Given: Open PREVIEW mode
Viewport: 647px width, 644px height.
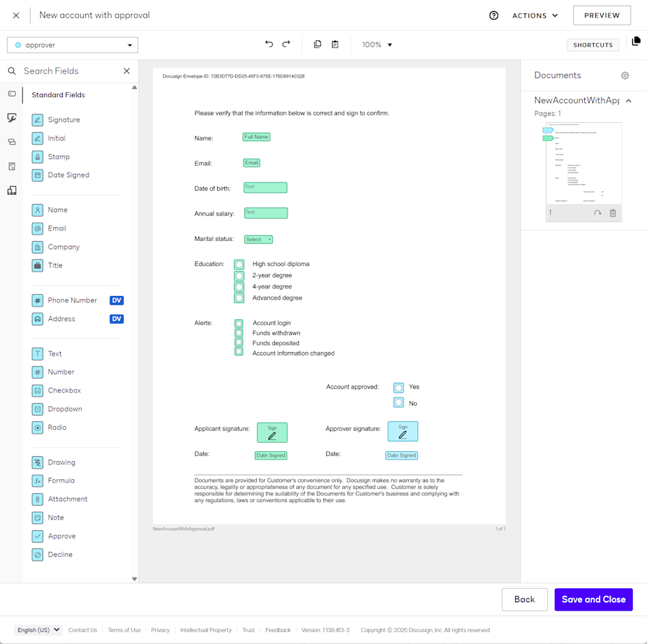Looking at the screenshot, I should pyautogui.click(x=602, y=15).
